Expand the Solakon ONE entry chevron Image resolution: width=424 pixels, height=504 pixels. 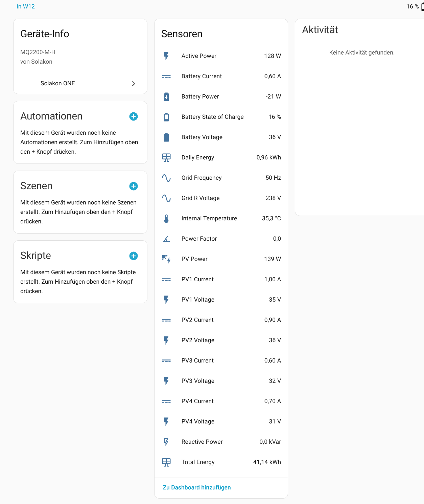click(x=134, y=84)
